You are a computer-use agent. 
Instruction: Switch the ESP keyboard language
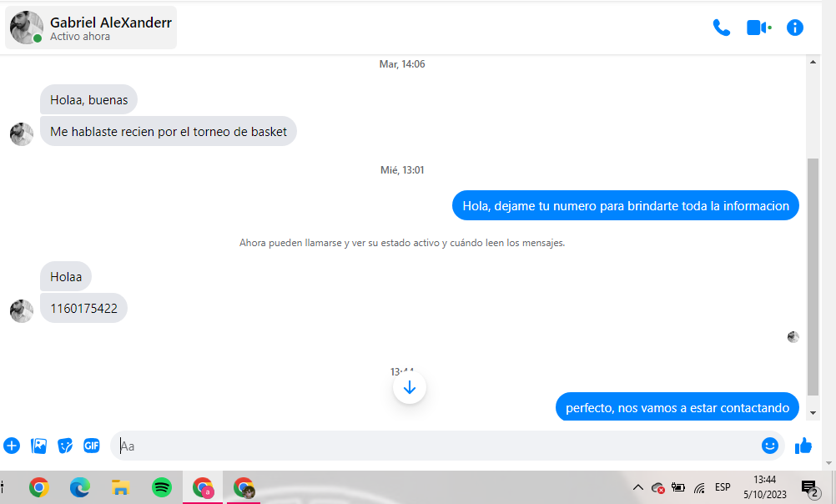(723, 487)
